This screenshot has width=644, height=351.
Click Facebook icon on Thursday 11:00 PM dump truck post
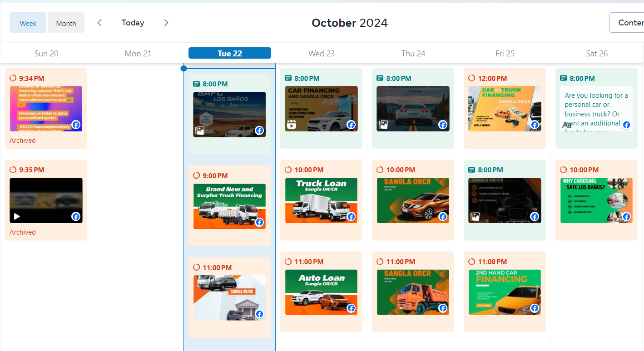point(443,308)
